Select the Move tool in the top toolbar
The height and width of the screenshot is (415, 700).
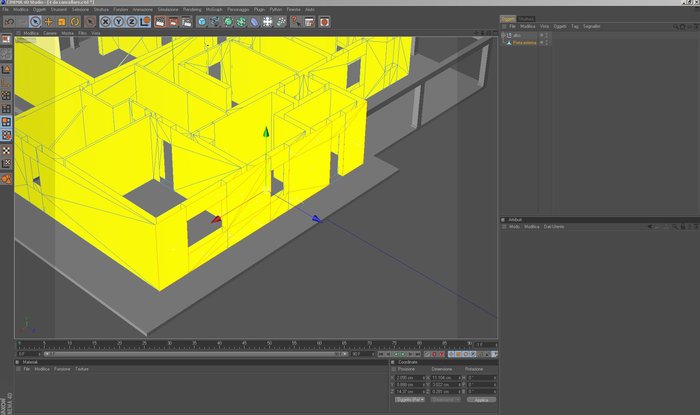(48, 21)
